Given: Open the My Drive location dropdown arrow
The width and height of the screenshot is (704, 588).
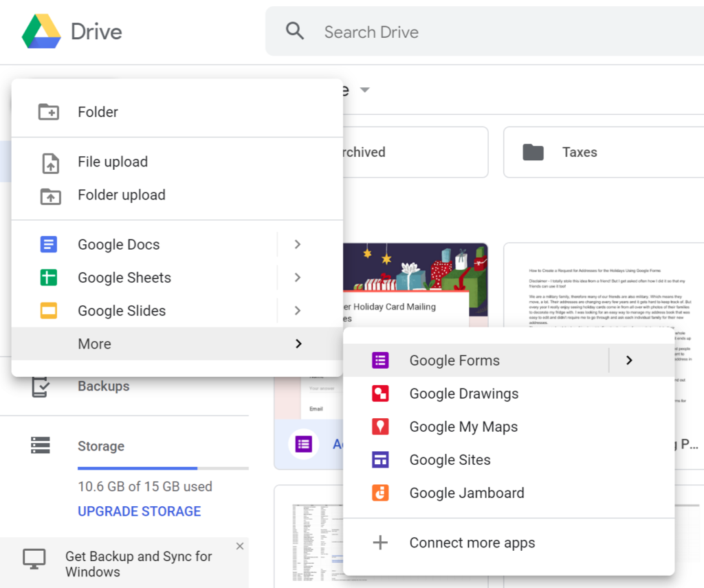Looking at the screenshot, I should [365, 90].
